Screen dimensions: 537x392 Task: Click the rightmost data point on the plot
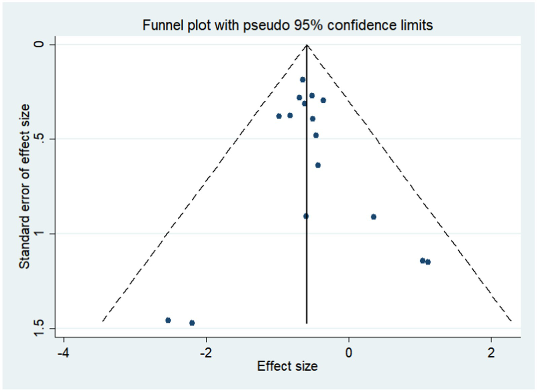click(428, 262)
